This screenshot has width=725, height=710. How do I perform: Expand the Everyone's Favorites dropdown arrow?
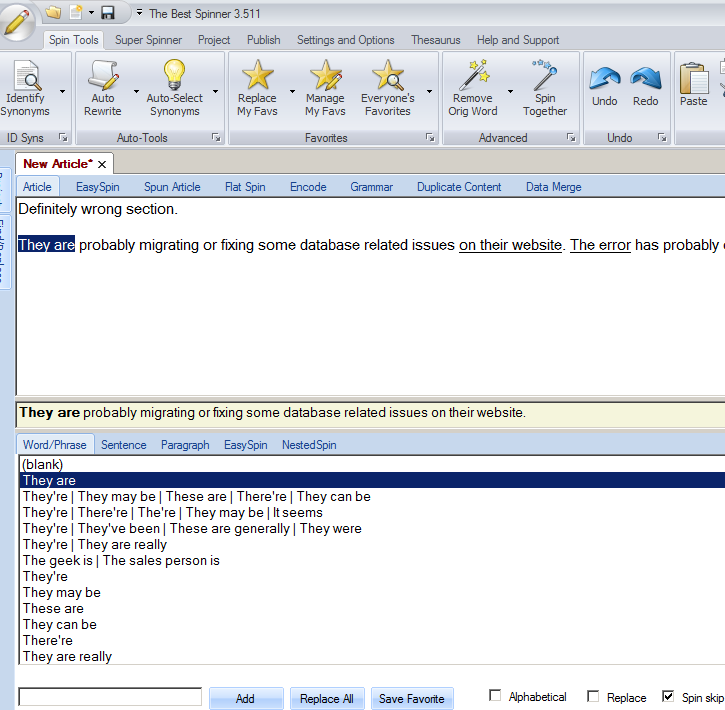point(429,92)
